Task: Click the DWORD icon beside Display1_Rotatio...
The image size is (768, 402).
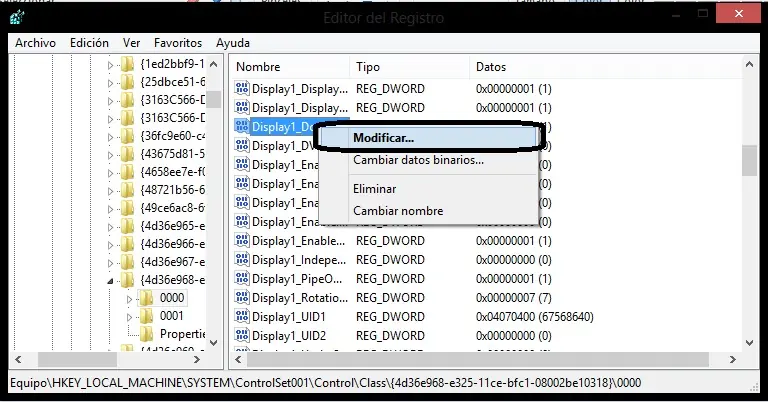Action: coord(242,297)
